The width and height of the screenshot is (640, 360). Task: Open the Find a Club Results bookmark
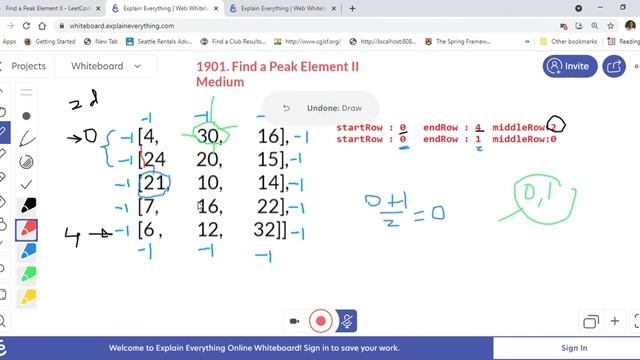(x=233, y=41)
